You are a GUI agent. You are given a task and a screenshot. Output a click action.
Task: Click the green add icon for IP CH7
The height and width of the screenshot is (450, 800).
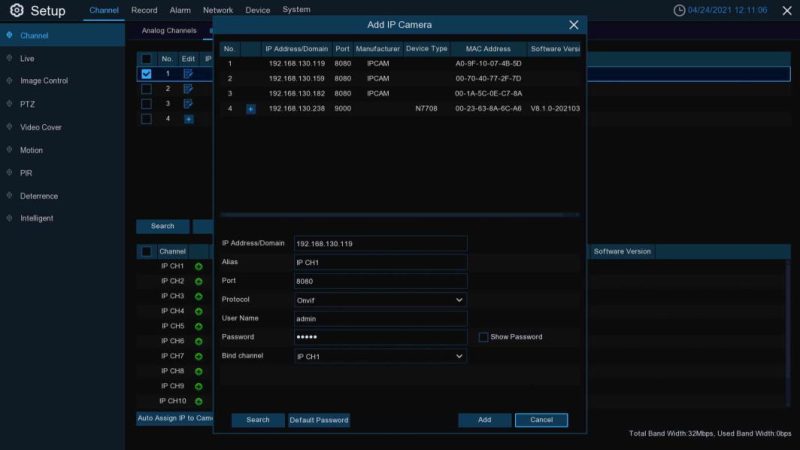tap(198, 357)
